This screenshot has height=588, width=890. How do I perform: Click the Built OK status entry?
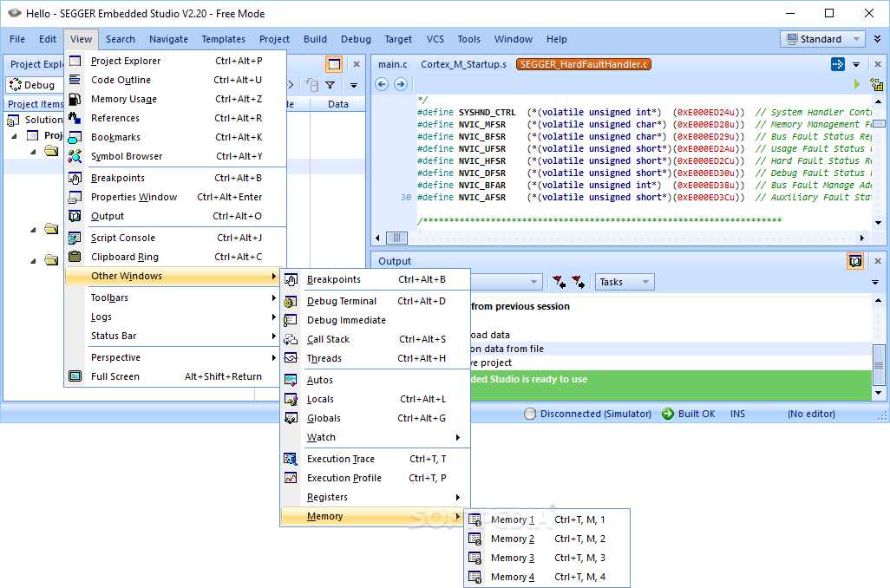[689, 414]
